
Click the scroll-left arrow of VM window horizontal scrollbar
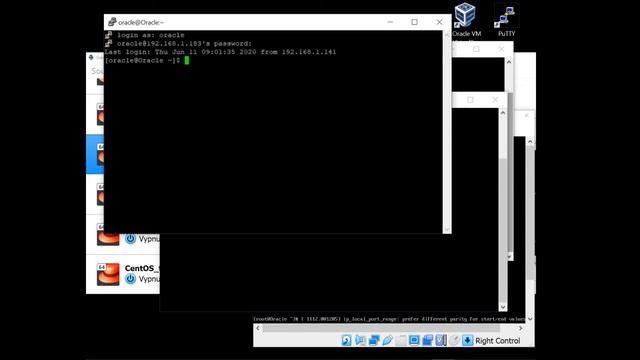click(258, 328)
